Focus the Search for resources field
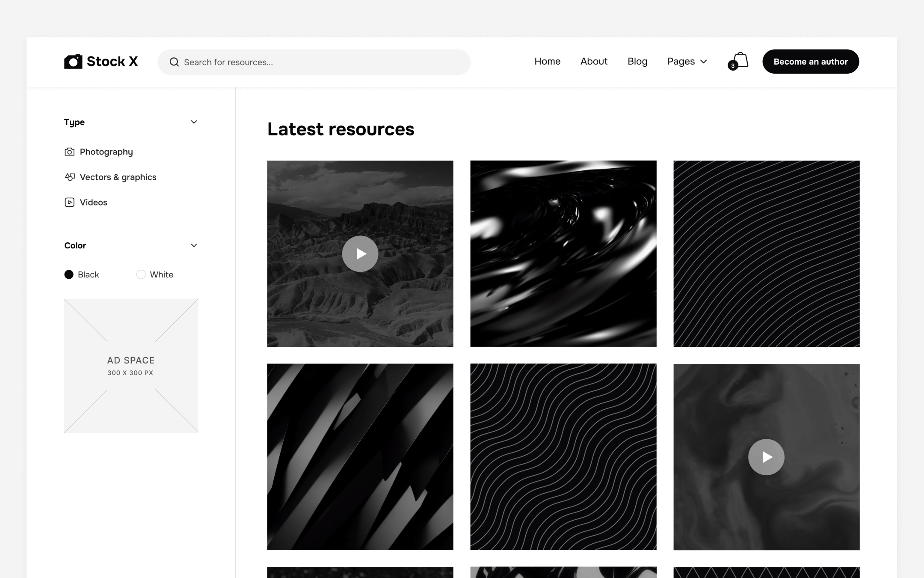This screenshot has height=578, width=924. (x=314, y=62)
